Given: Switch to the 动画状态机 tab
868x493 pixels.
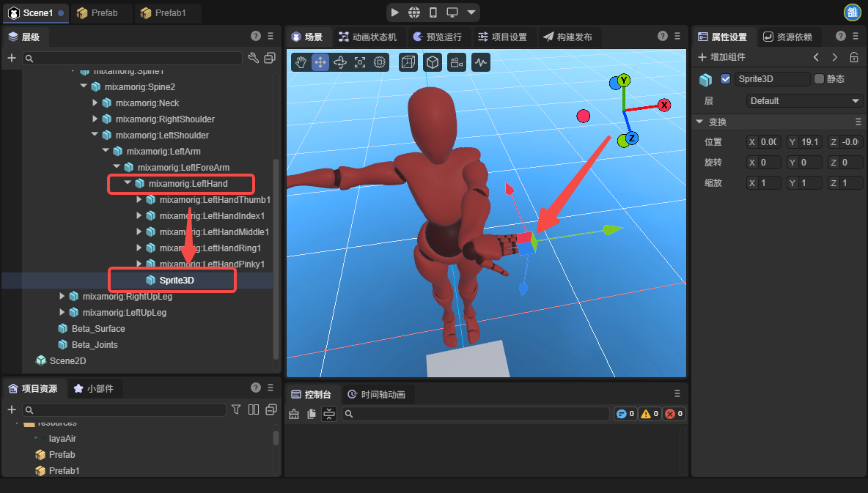Looking at the screenshot, I should click(367, 37).
